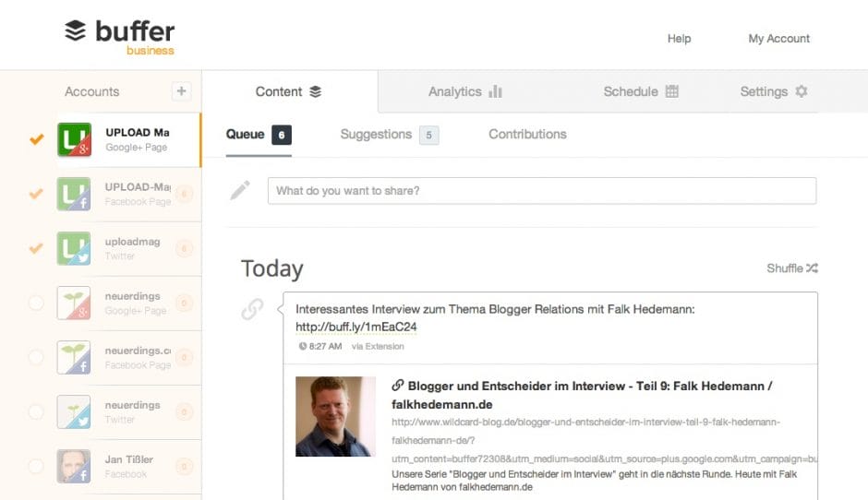Select Jan Tißler Facebook profile avatar
This screenshot has height=500, width=868.
[x=74, y=466]
